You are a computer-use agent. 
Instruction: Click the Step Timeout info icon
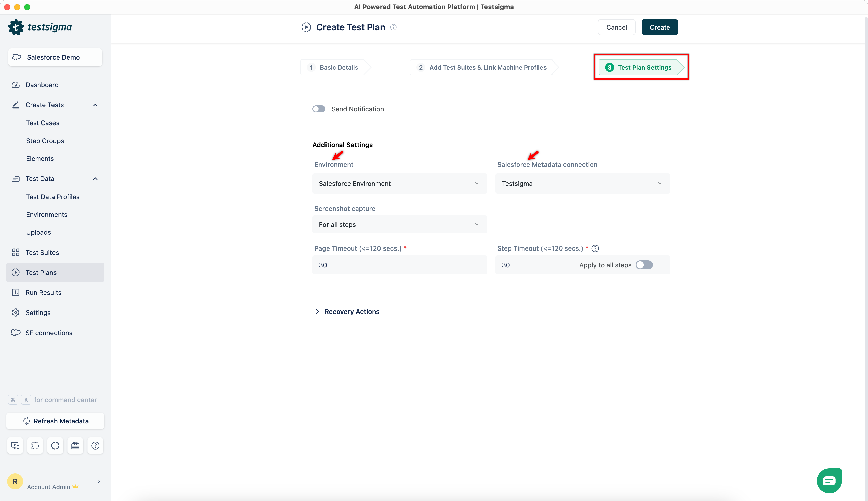pyautogui.click(x=595, y=248)
